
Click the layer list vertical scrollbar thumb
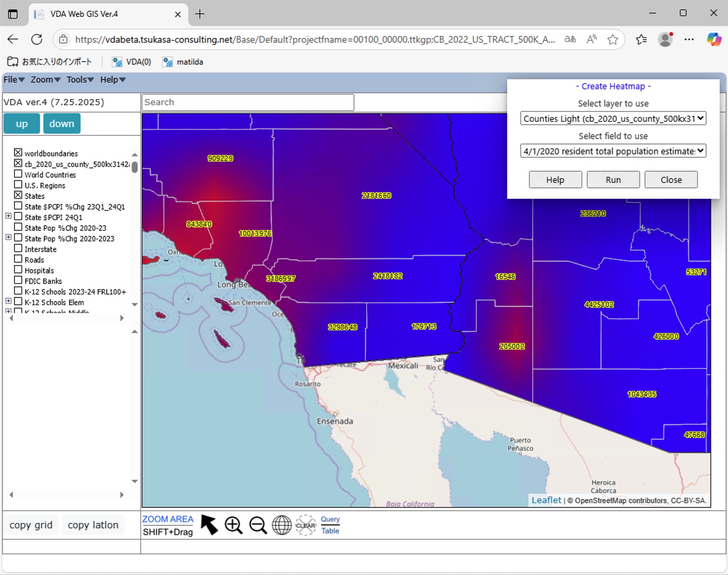pyautogui.click(x=135, y=167)
